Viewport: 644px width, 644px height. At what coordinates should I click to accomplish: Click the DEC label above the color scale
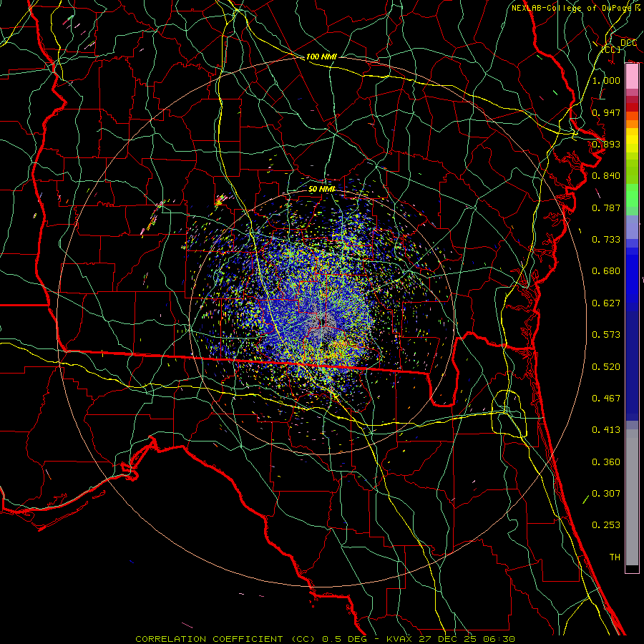click(x=628, y=43)
